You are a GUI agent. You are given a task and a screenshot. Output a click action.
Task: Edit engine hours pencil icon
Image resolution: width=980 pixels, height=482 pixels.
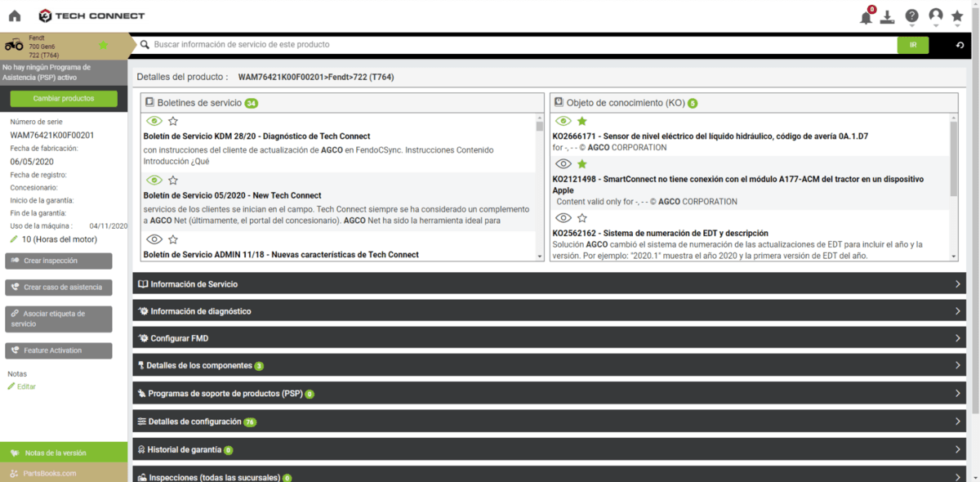click(13, 239)
